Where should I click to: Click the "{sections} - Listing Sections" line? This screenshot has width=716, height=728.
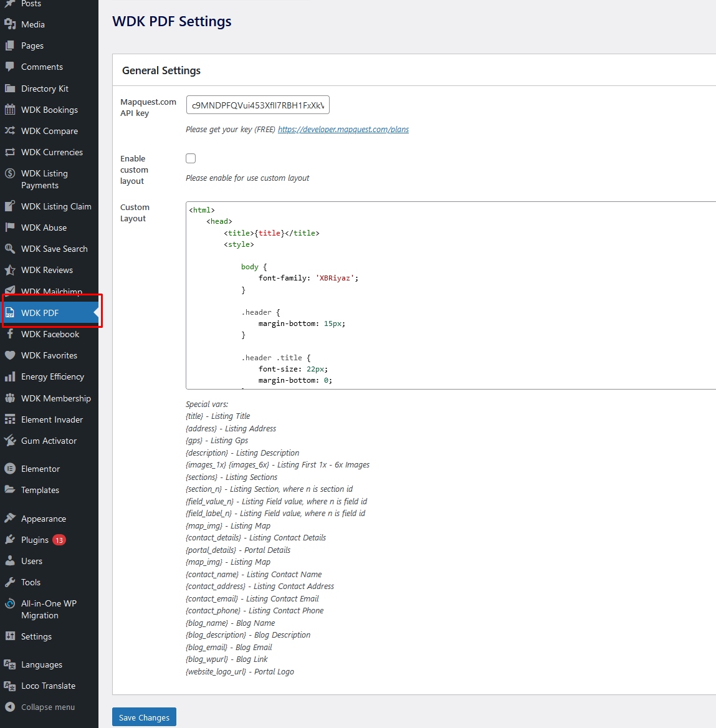[231, 477]
